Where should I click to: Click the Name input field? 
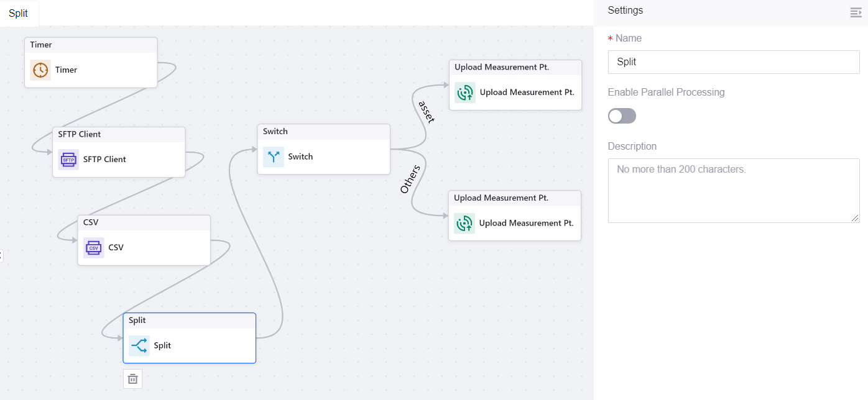(x=734, y=62)
